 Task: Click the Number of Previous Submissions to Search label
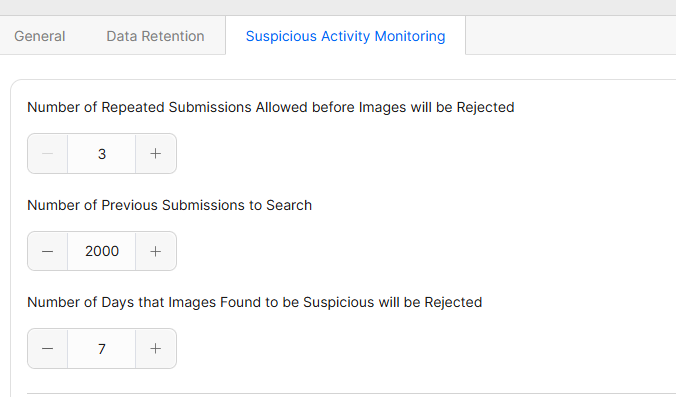pyautogui.click(x=169, y=205)
